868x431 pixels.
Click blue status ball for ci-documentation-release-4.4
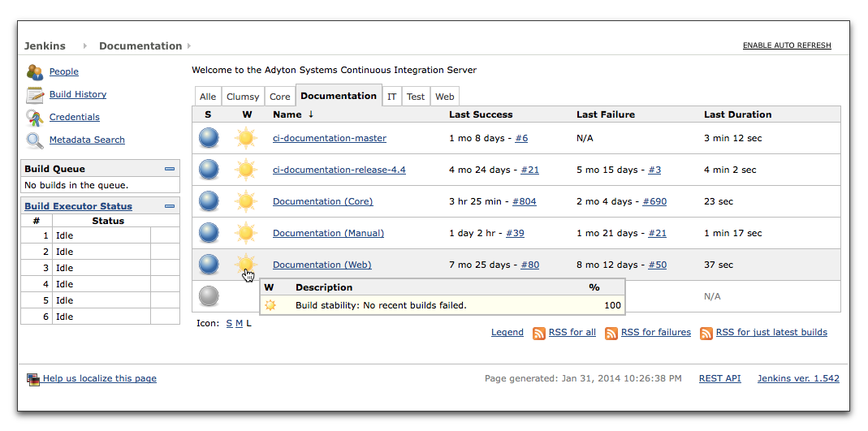pyautogui.click(x=209, y=170)
